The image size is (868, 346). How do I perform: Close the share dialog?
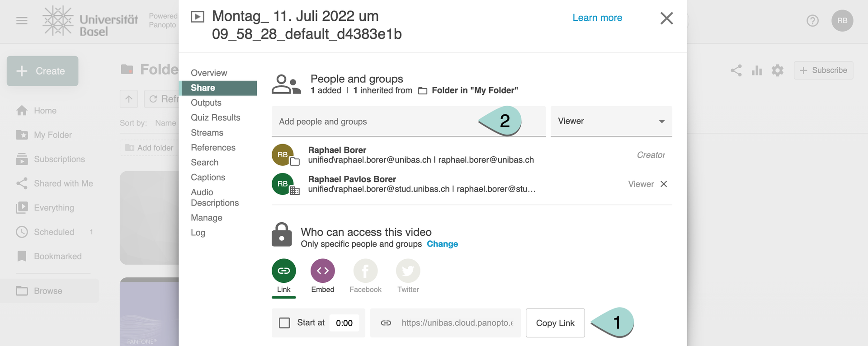pyautogui.click(x=666, y=19)
